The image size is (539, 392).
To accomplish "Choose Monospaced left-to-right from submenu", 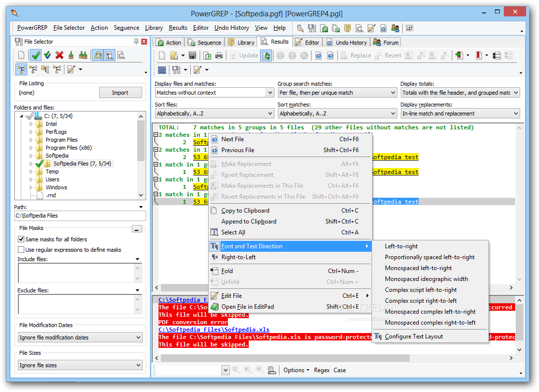I will 418,268.
